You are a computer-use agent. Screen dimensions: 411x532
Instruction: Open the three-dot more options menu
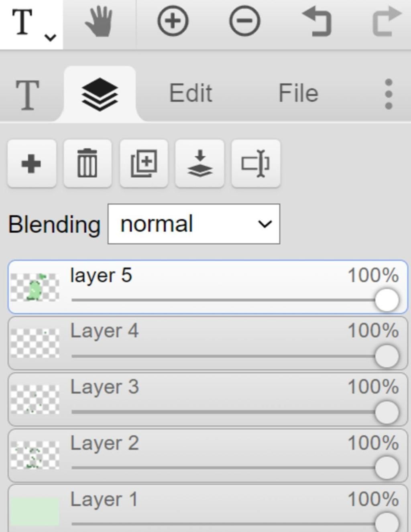388,94
